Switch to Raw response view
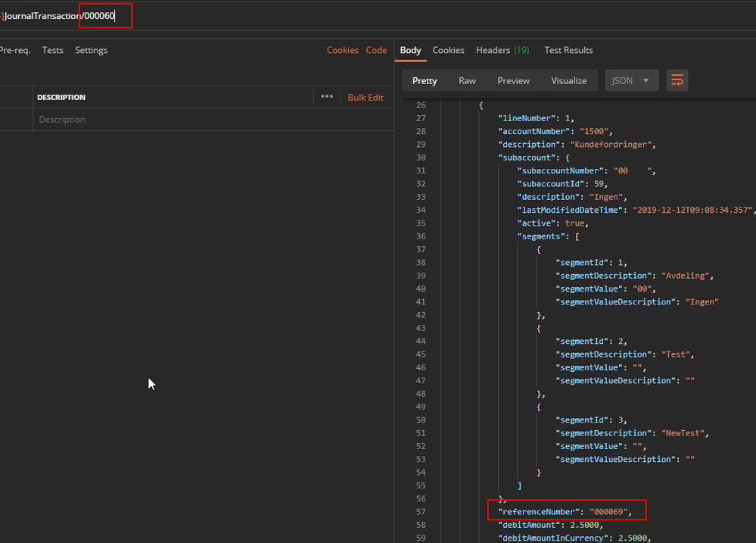The width and height of the screenshot is (756, 543). tap(467, 80)
